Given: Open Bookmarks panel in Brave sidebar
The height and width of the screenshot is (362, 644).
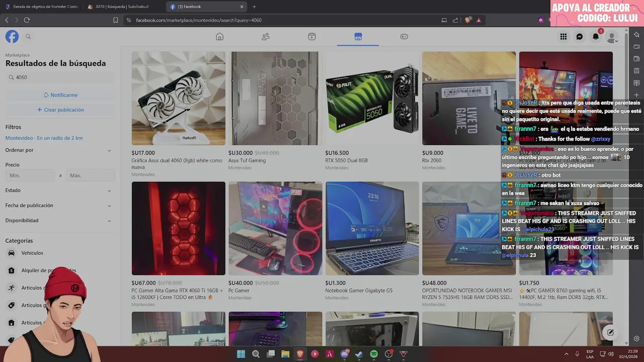Looking at the screenshot, I should click(636, 71).
